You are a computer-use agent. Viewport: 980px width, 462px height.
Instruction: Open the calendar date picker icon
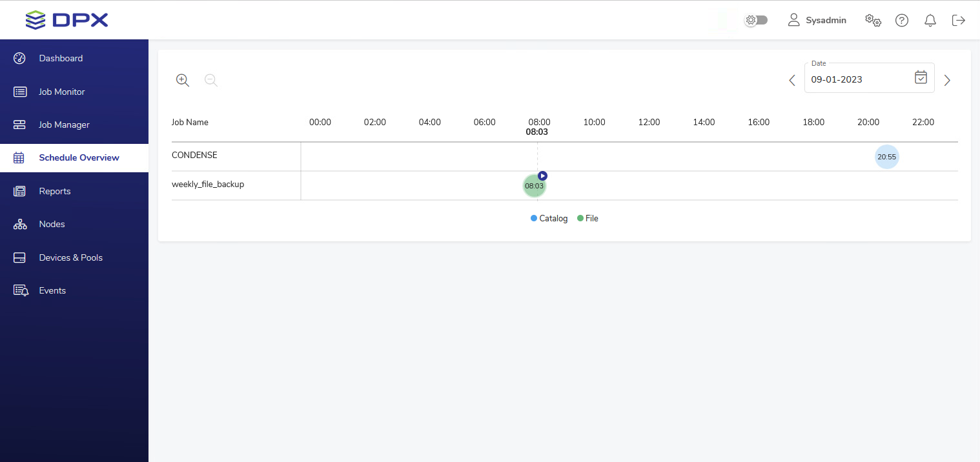tap(921, 77)
